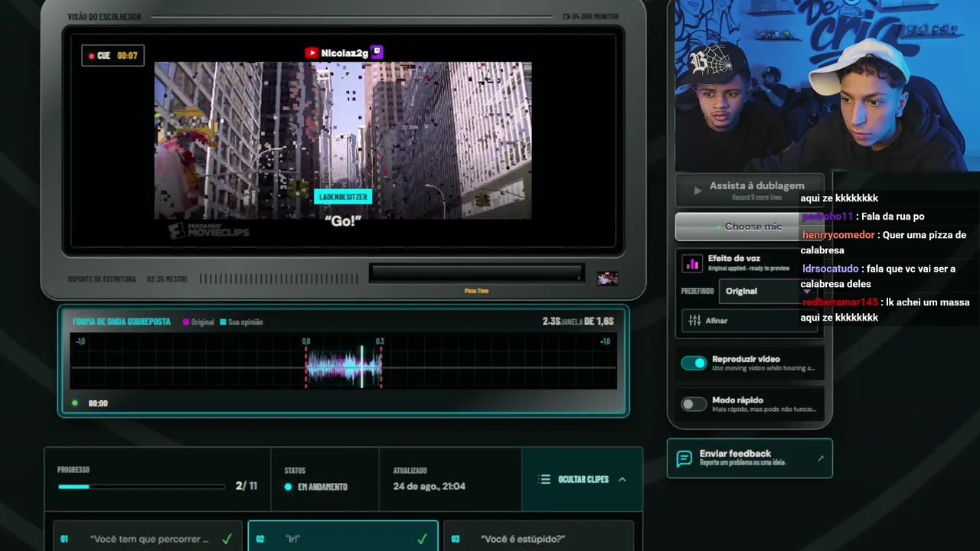
Task: Click the Pizza Time video thumbnail
Action: 607,279
